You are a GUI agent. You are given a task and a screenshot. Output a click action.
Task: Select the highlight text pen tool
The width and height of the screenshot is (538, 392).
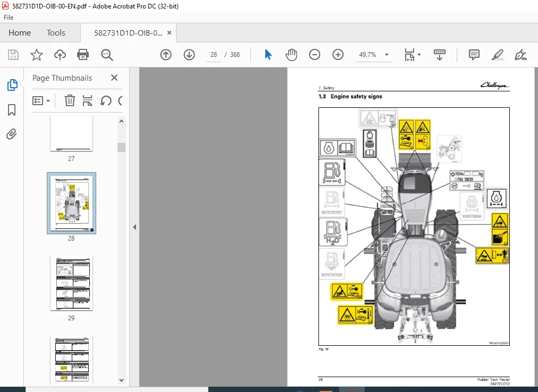click(497, 55)
